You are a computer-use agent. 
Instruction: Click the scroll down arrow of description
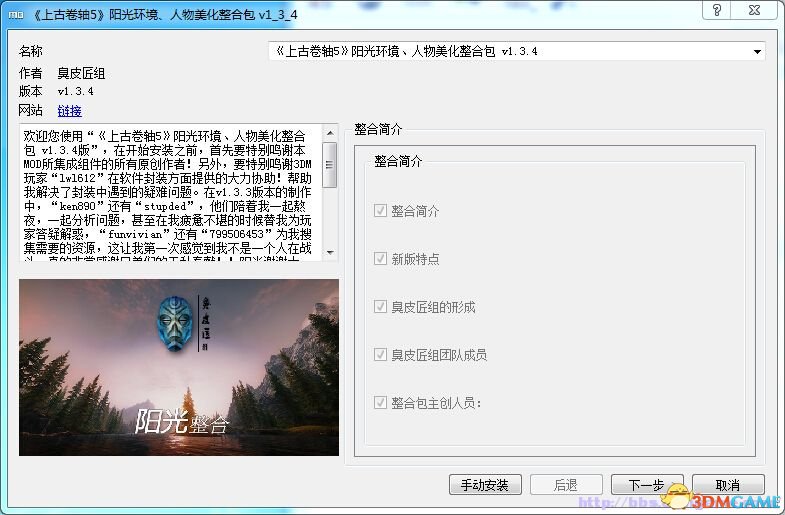pos(330,252)
